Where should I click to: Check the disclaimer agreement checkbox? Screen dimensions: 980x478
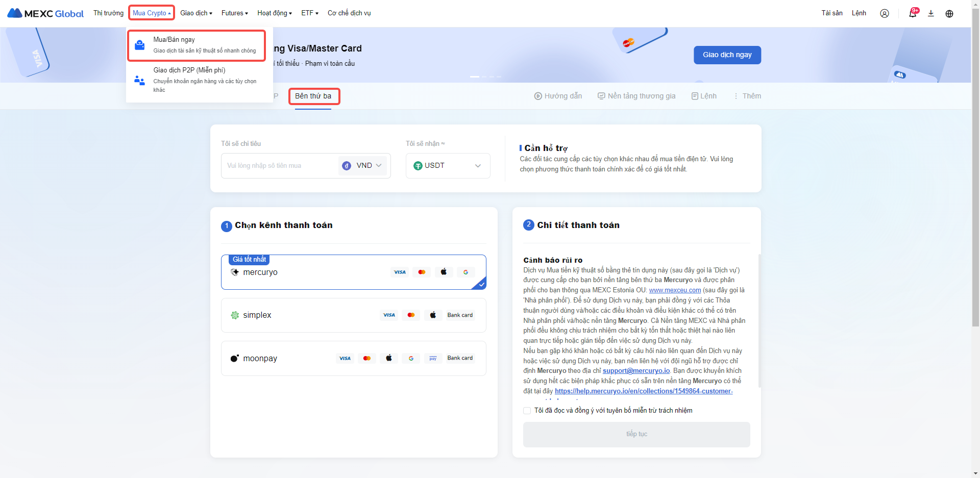(527, 411)
